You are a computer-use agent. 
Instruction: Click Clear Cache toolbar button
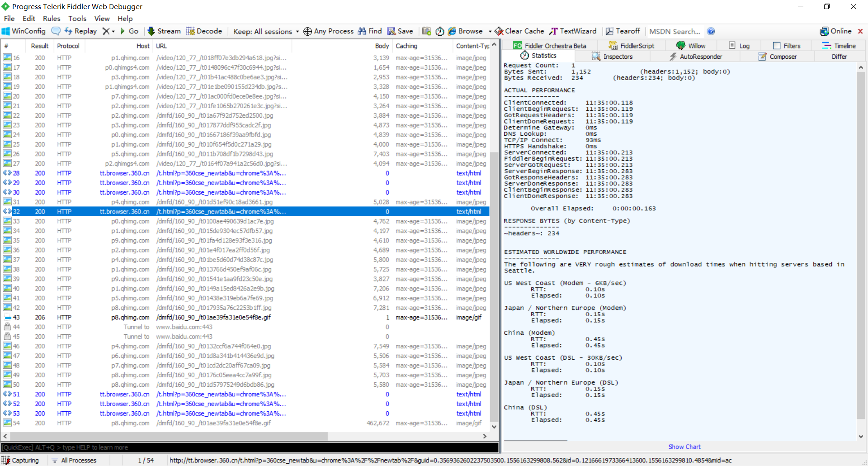pos(519,31)
